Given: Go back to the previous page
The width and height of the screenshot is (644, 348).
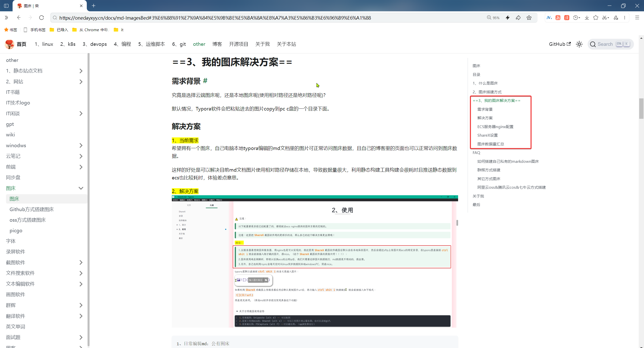Looking at the screenshot, I should [19, 18].
